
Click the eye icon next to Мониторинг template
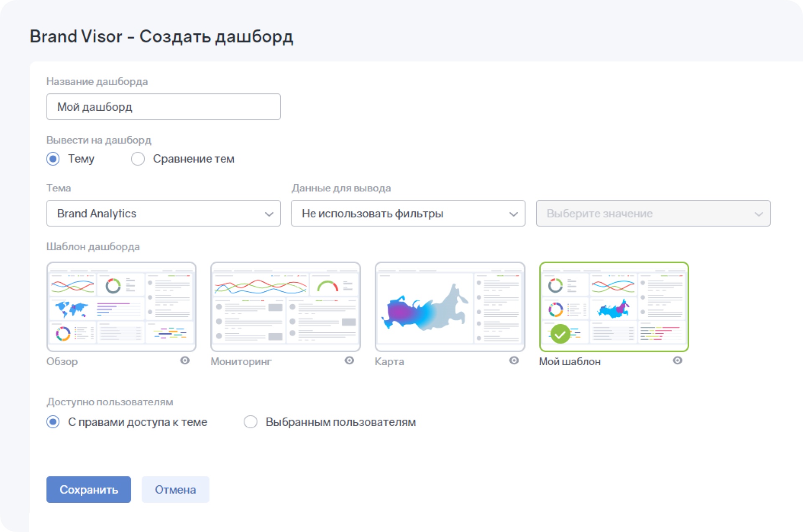351,360
